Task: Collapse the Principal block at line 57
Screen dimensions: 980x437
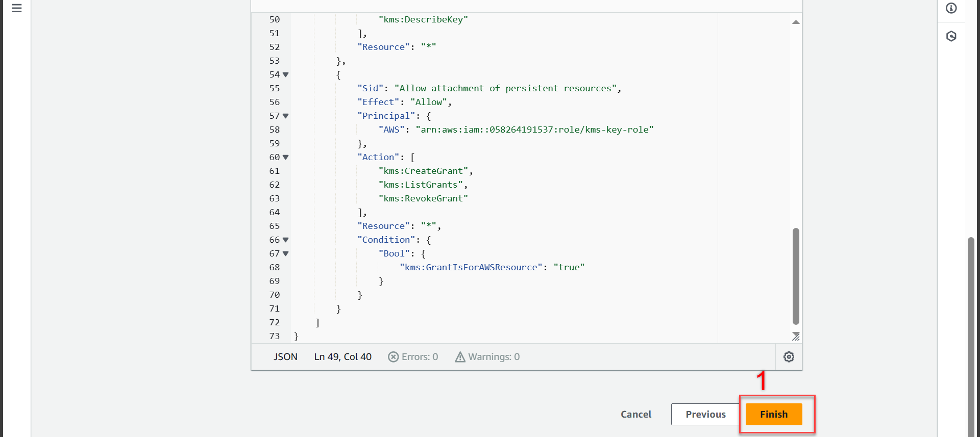Action: (286, 116)
